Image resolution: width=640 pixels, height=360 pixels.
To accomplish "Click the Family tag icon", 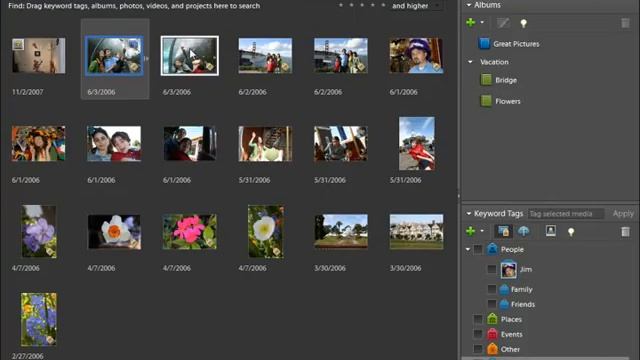I will tap(504, 289).
